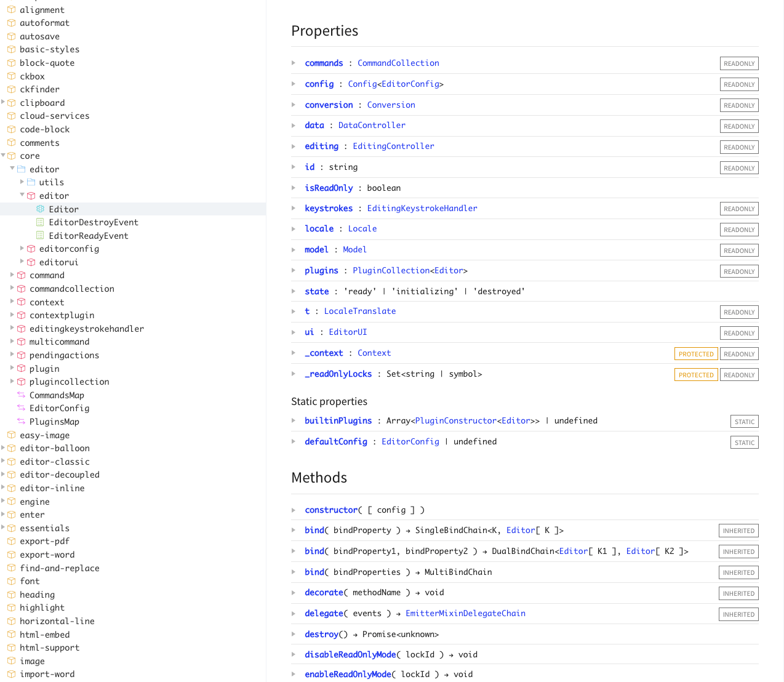Expand the constructor method details
This screenshot has width=784, height=682.
[x=294, y=510]
